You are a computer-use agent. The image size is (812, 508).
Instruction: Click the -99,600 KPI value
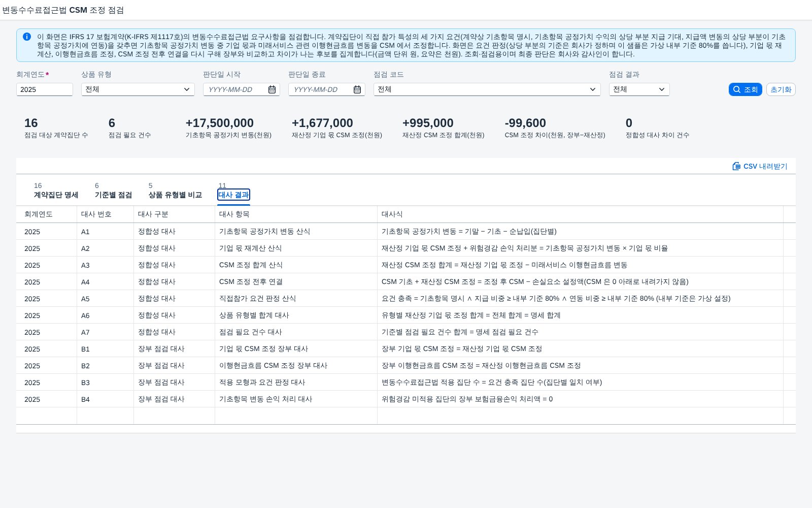pos(525,123)
